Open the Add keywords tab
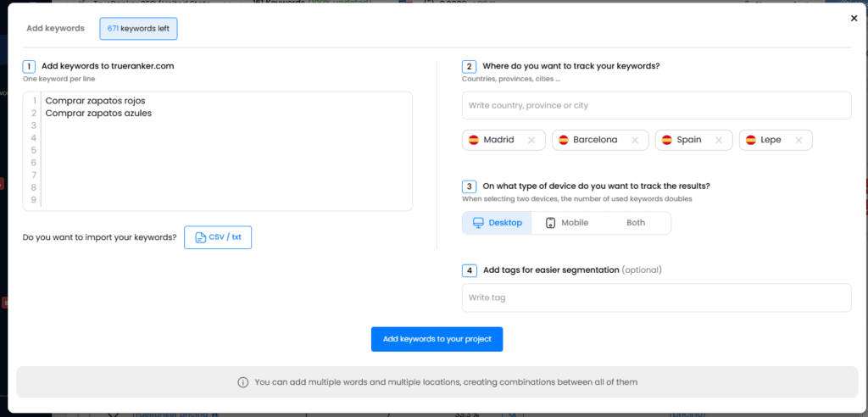 click(55, 28)
